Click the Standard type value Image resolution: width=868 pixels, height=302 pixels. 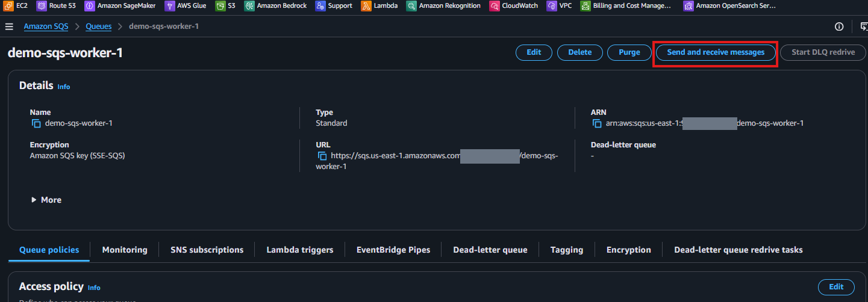click(x=331, y=123)
